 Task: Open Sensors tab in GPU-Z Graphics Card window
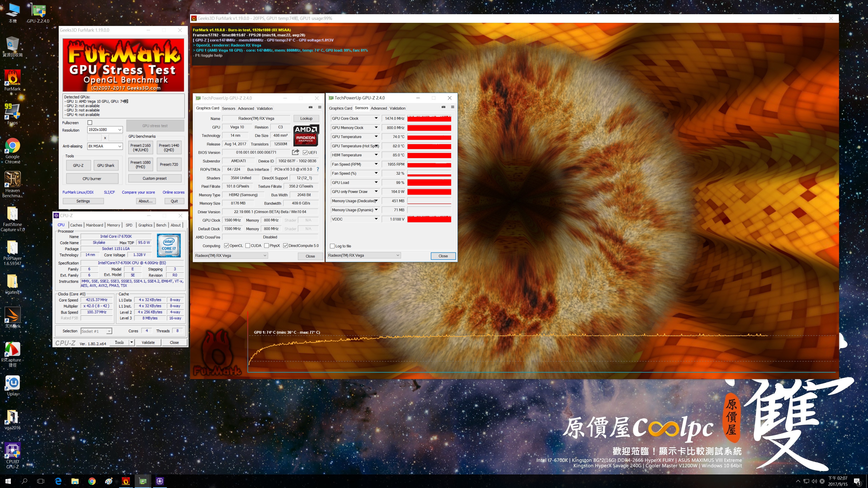point(229,108)
